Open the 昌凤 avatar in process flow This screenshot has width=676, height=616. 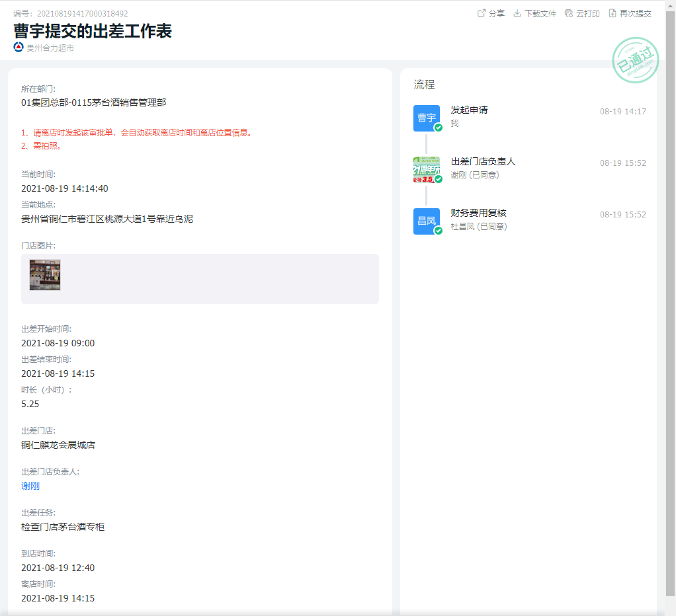[x=427, y=221]
